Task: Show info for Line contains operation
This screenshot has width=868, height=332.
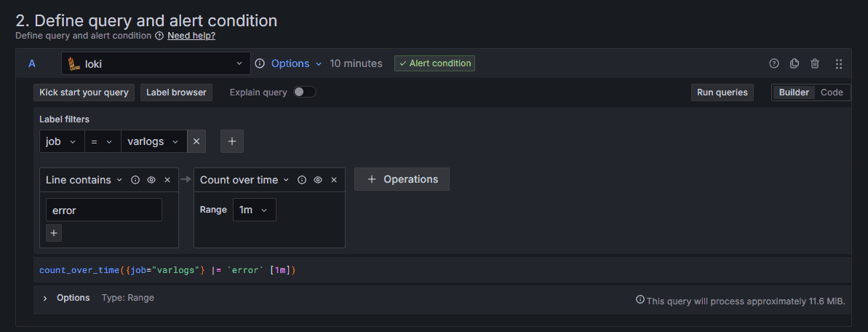Action: coord(135,180)
